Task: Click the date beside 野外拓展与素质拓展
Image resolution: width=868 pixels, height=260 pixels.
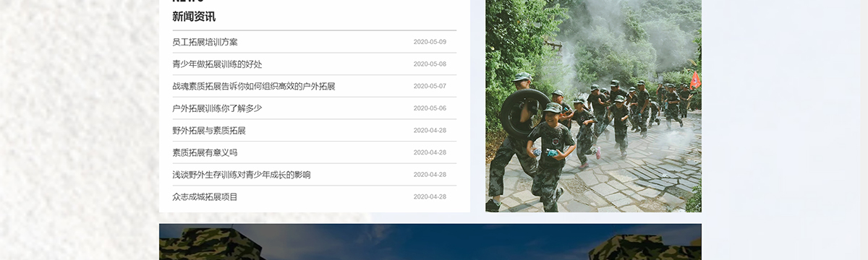Action: click(430, 131)
